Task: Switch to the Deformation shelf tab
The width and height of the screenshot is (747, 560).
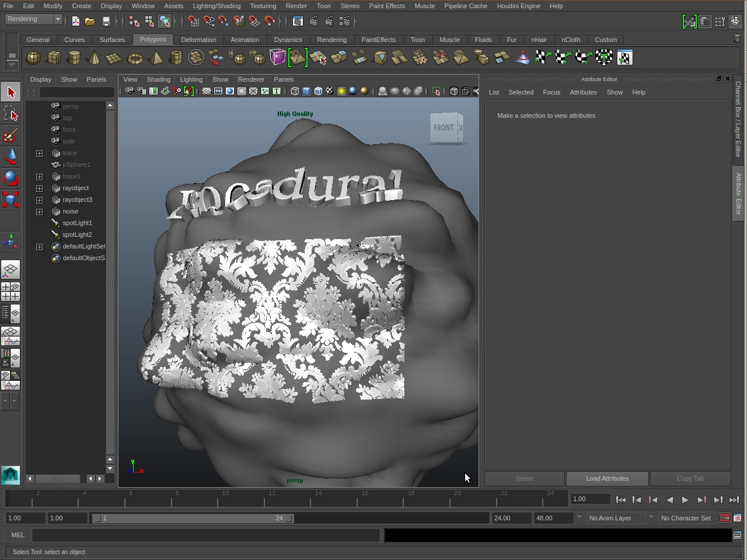Action: pos(198,40)
